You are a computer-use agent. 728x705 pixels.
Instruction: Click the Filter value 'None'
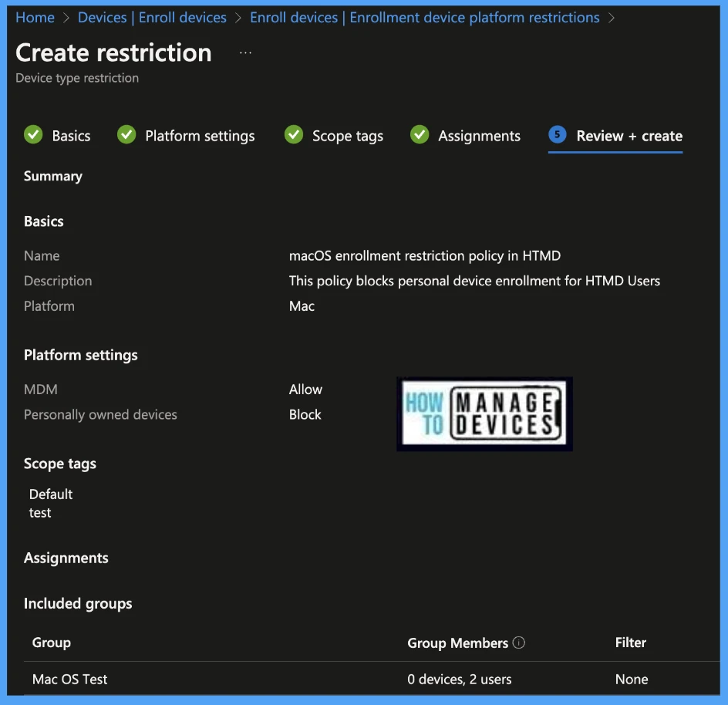pos(632,679)
